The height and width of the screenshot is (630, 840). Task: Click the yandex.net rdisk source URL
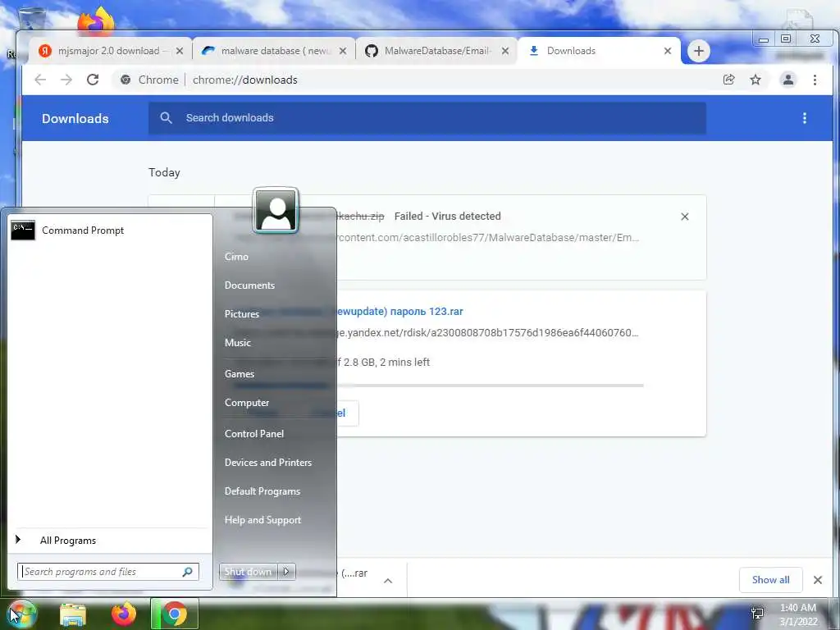[x=487, y=333]
